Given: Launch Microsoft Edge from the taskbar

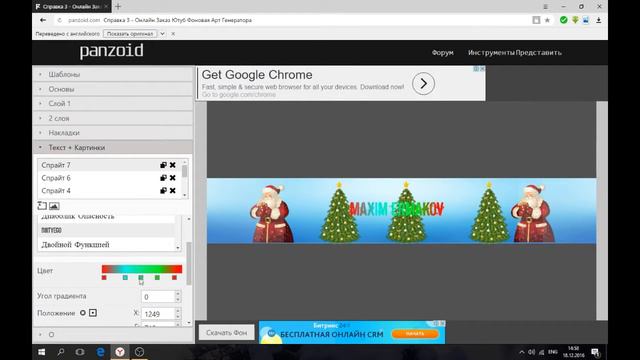Looking at the screenshot, I should (x=100, y=352).
